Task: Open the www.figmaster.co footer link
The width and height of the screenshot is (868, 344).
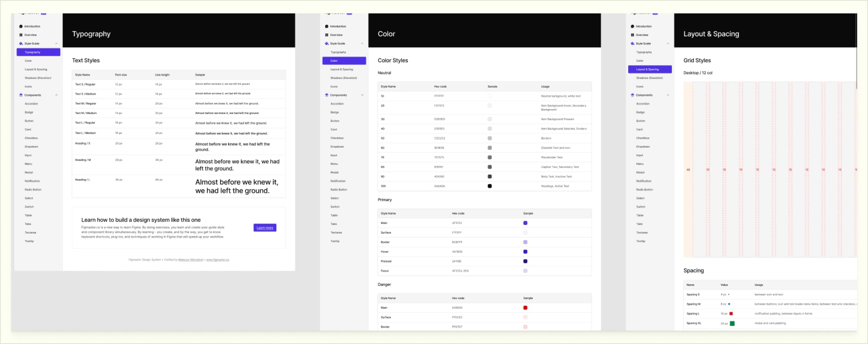Action: pos(218,260)
